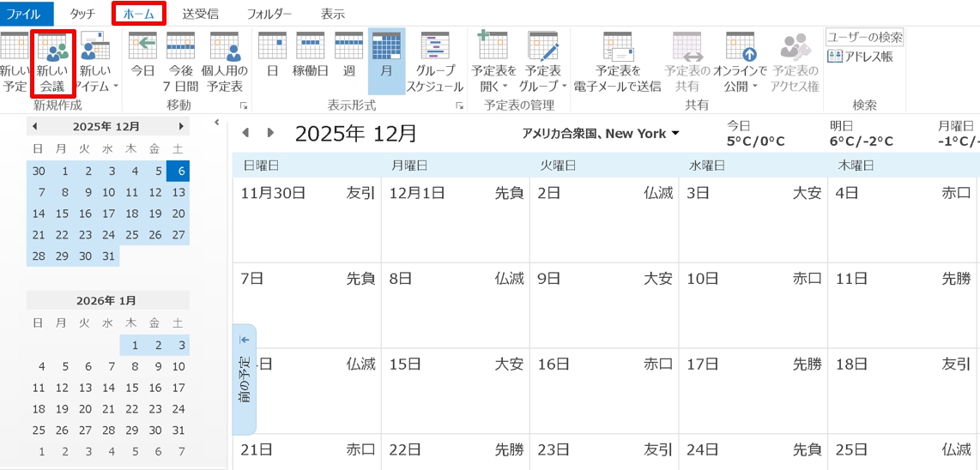Open the 表示 tab
This screenshot has height=470, width=980.
point(332,14)
